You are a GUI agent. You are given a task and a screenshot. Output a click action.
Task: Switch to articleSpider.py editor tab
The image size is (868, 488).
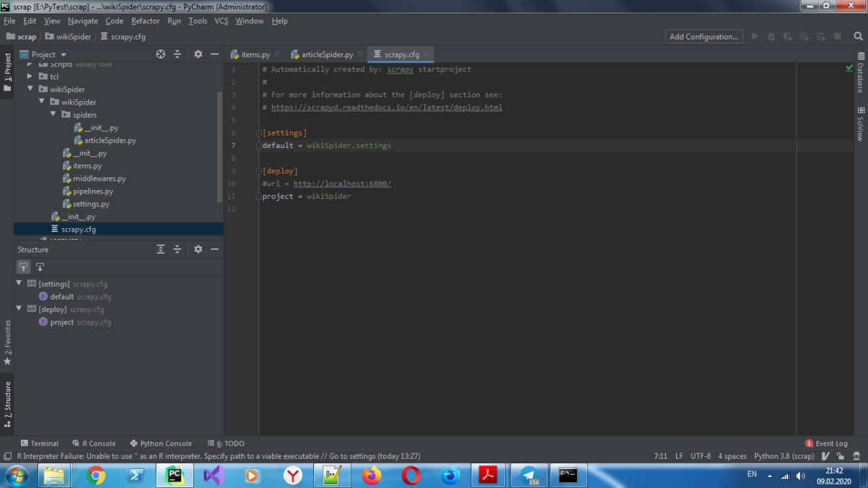(x=328, y=54)
